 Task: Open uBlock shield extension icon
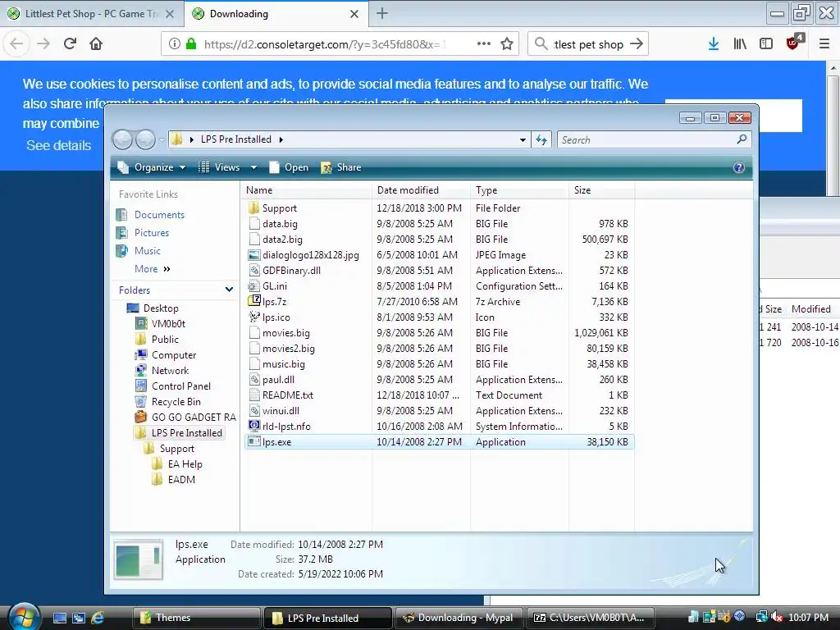click(x=793, y=43)
